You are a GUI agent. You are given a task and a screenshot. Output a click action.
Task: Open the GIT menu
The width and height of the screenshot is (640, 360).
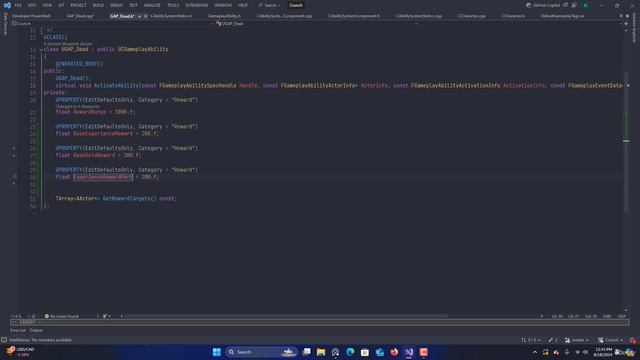pyautogui.click(x=61, y=5)
